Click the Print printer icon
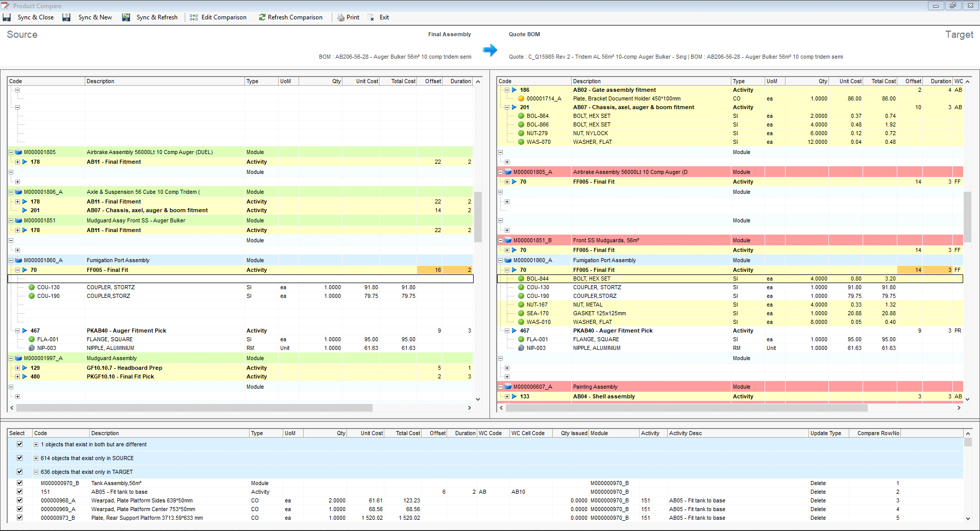 [340, 17]
